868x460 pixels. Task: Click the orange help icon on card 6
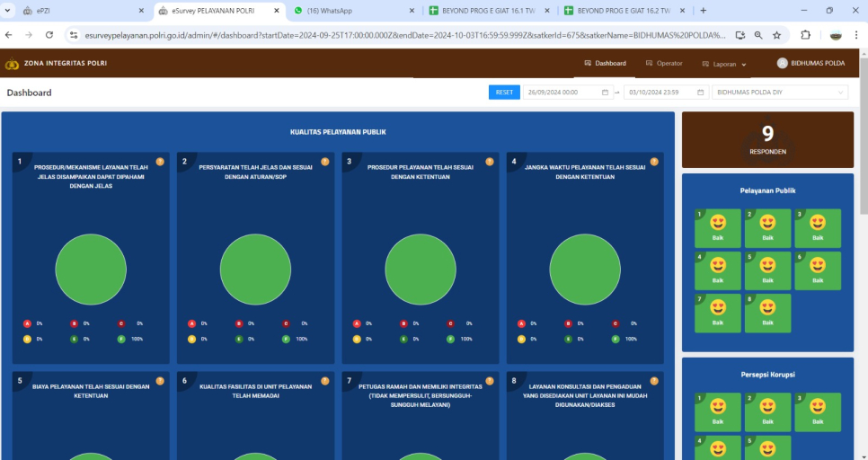(x=325, y=381)
